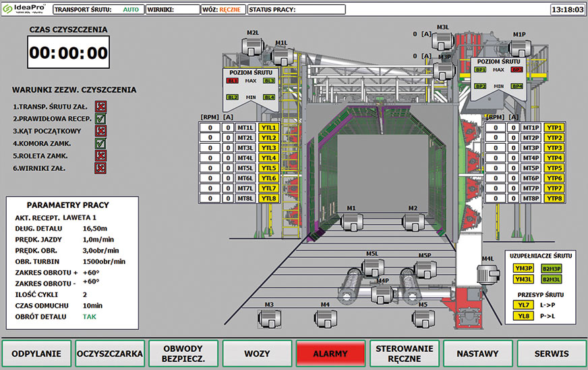Screen dimensions: 588x370
Task: Click the red BP3 level indicator
Action: click(x=517, y=70)
